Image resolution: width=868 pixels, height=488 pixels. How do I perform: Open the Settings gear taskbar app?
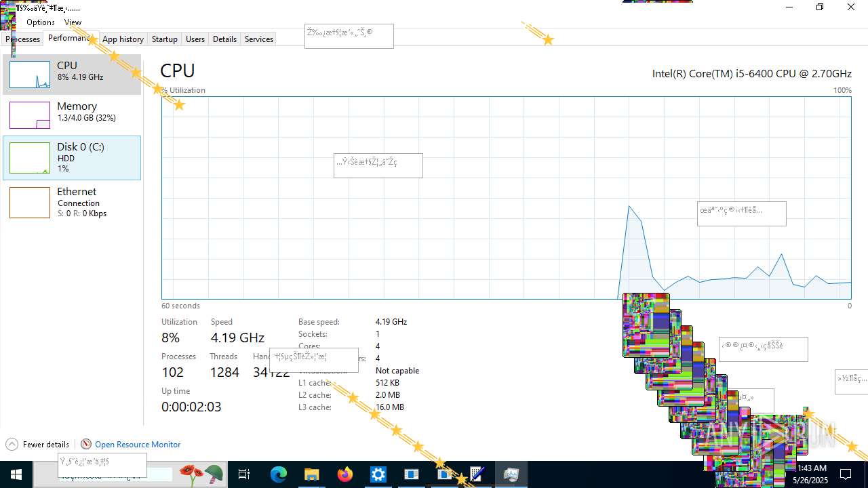coord(378,474)
